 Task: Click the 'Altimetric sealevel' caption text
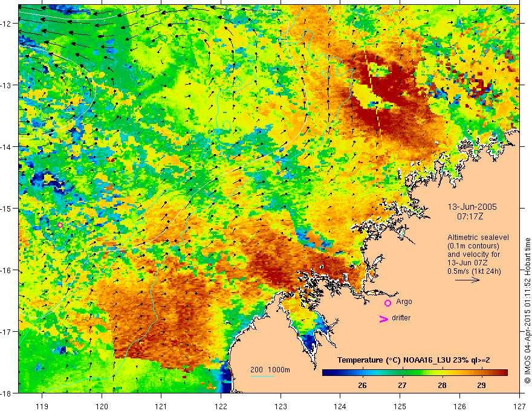(x=478, y=238)
